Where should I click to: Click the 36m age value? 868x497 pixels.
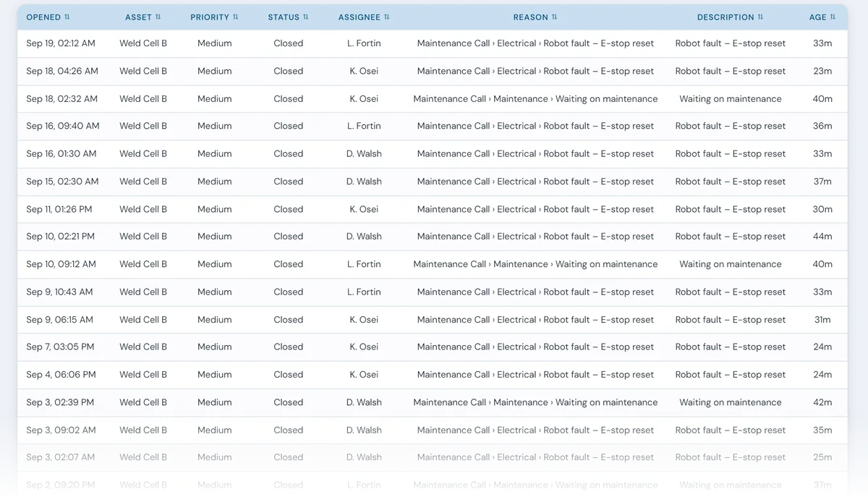point(822,126)
